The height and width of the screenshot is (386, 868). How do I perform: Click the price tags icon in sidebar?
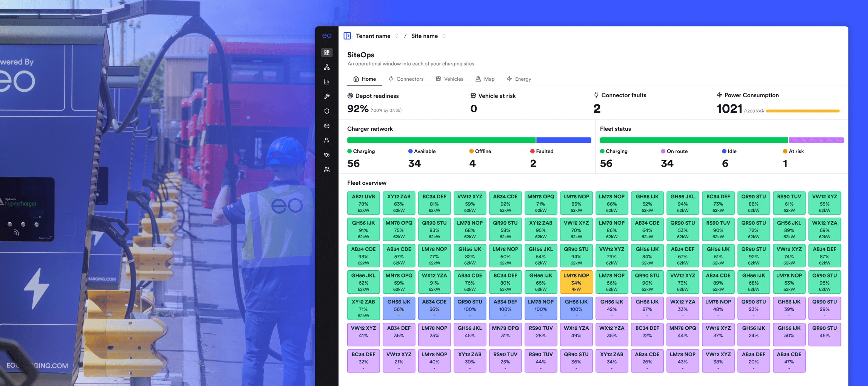[x=327, y=155]
